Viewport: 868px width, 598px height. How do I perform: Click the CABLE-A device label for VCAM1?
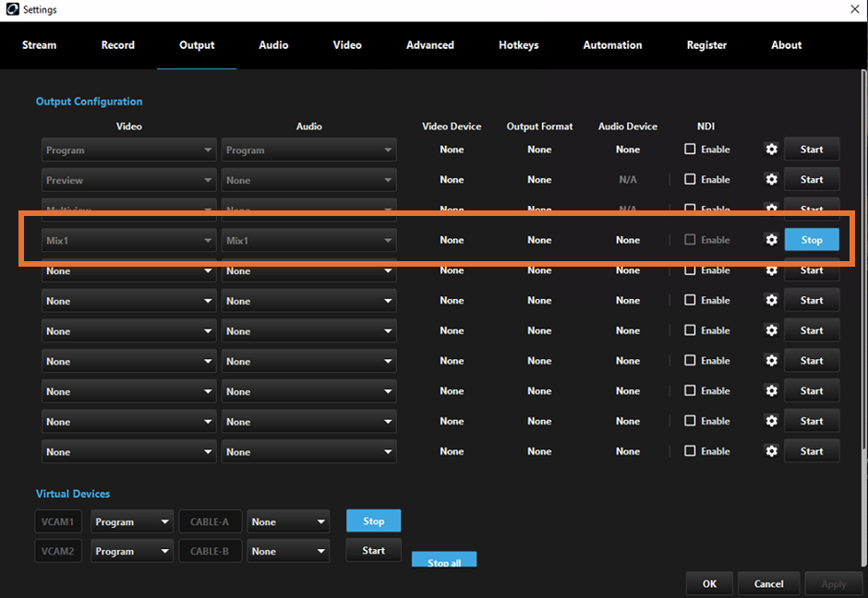pyautogui.click(x=210, y=520)
